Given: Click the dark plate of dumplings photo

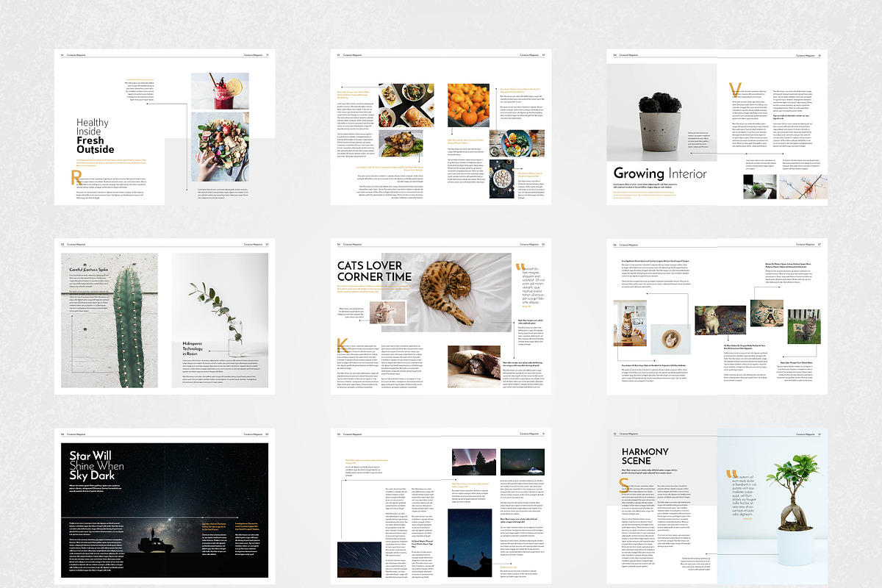Looking at the screenshot, I should pos(503,179).
